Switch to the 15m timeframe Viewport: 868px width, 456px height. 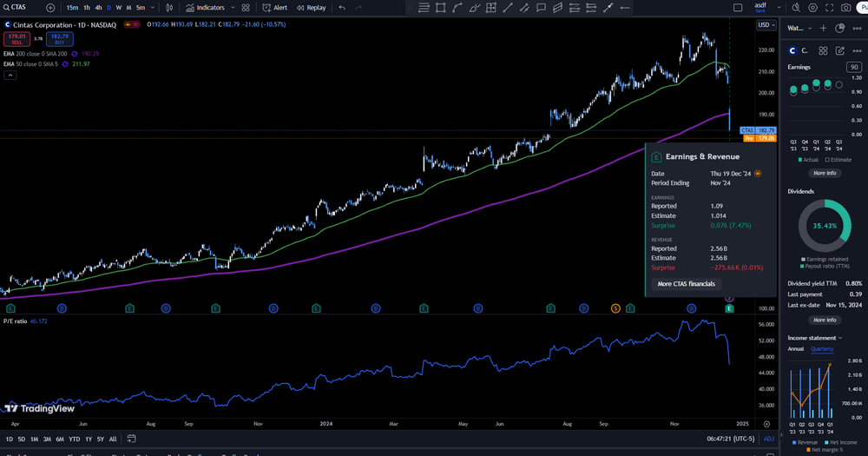tap(72, 8)
